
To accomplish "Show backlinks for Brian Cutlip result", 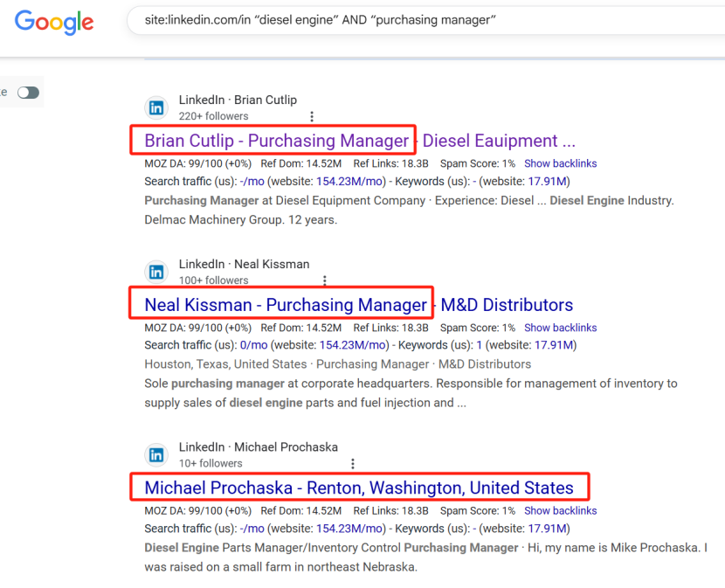I will 560,163.
